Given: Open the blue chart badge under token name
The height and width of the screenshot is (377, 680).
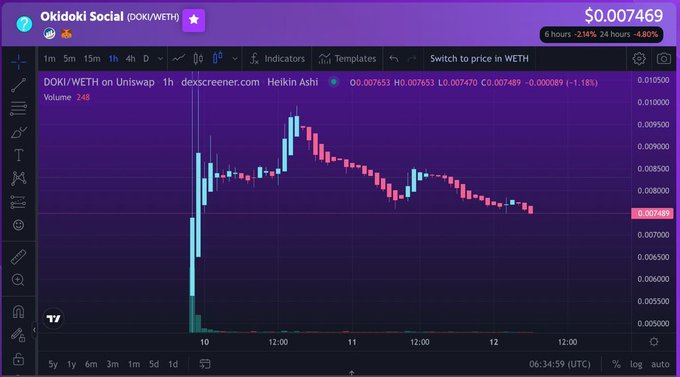Looking at the screenshot, I should (49, 33).
